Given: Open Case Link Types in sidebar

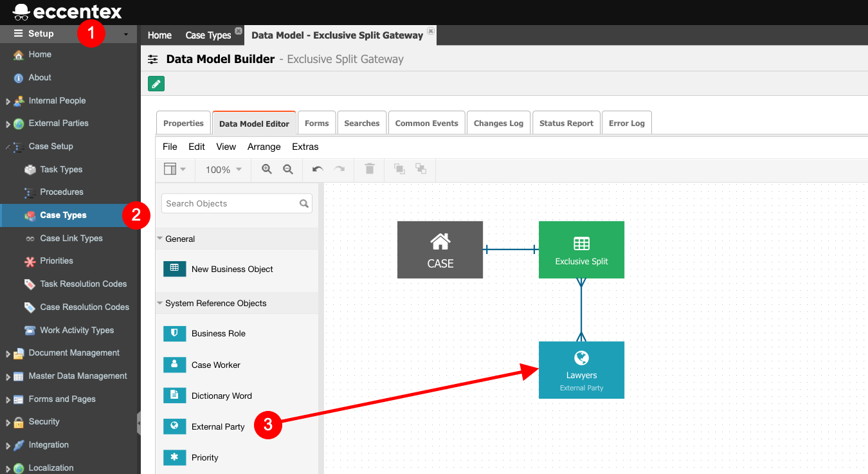Looking at the screenshot, I should click(x=70, y=239).
